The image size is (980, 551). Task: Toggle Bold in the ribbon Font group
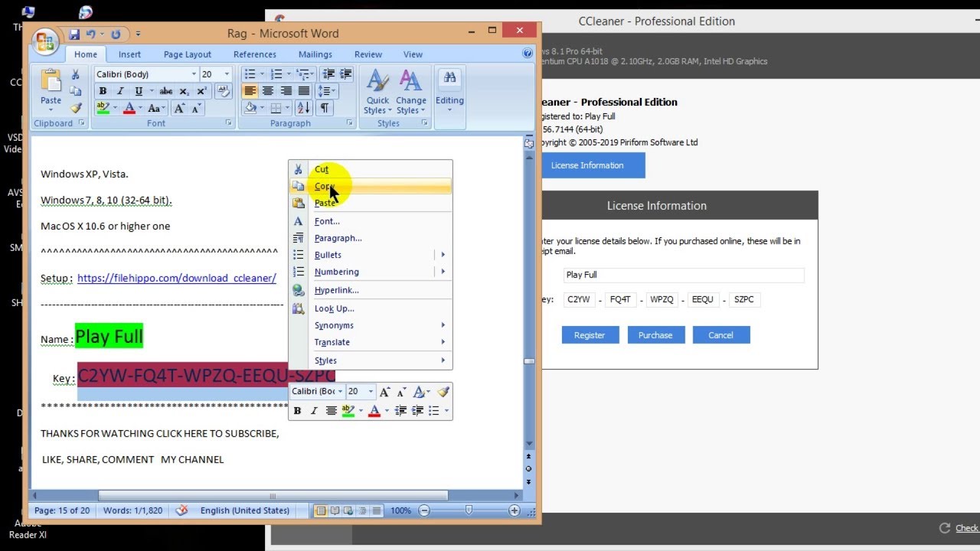click(x=103, y=91)
